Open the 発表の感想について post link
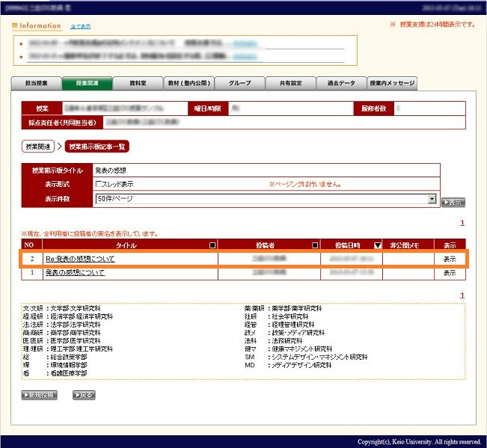 tap(75, 273)
